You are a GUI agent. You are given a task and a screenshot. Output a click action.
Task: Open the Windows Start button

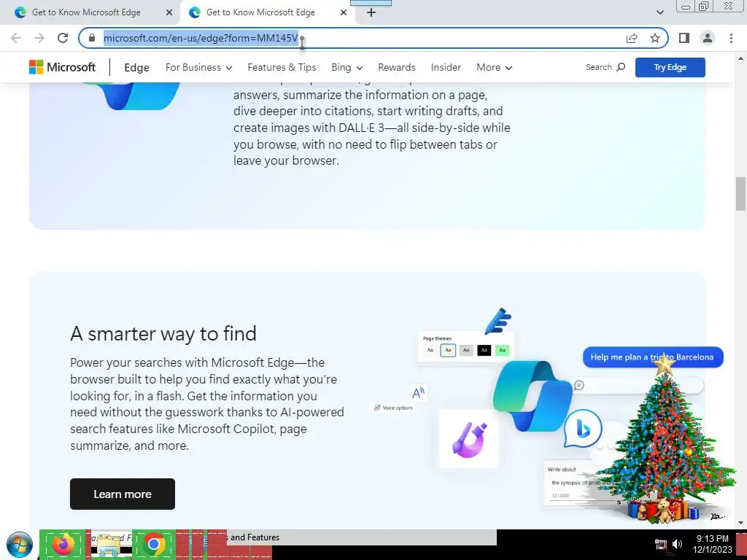19,545
